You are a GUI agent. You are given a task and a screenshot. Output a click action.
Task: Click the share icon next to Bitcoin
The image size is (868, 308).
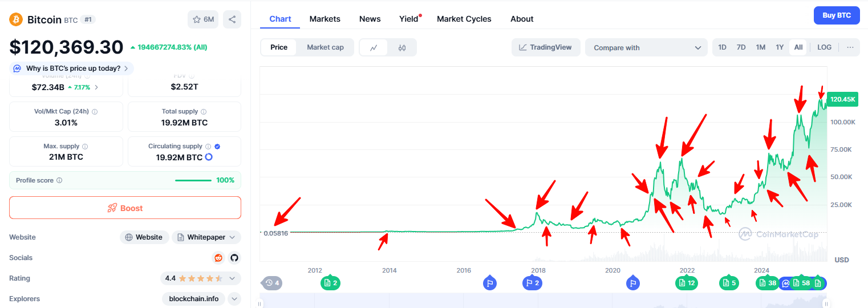[232, 19]
